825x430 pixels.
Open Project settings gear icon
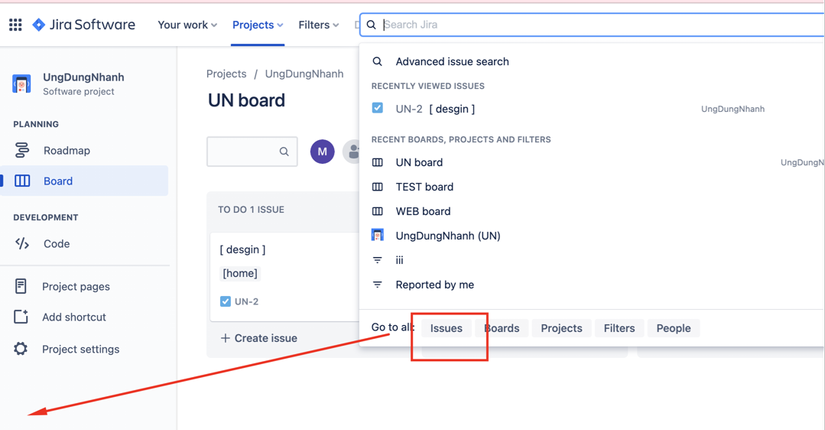tap(21, 349)
